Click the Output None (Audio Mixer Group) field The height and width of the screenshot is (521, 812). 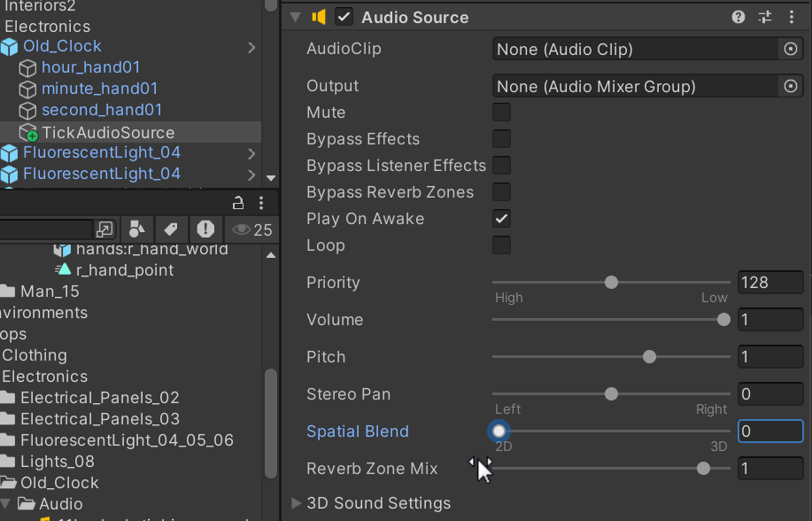point(635,86)
